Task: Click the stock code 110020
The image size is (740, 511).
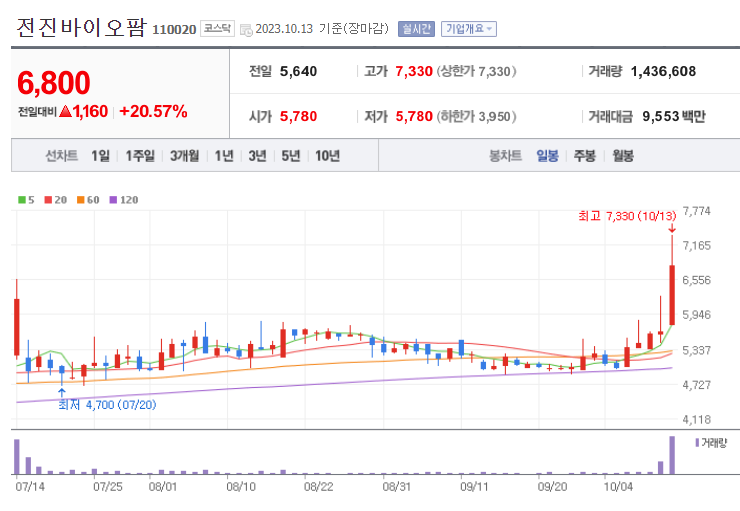Action: click(x=174, y=30)
